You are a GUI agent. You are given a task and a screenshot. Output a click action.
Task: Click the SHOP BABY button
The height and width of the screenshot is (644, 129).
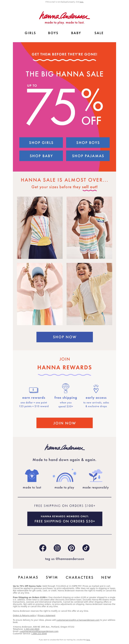pos(41,156)
